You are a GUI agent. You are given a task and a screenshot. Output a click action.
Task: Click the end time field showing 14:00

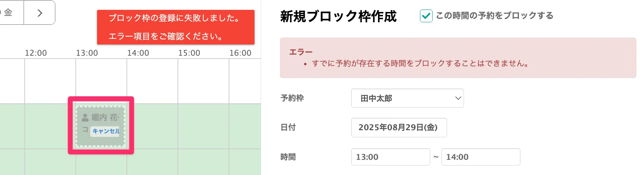[x=481, y=157]
